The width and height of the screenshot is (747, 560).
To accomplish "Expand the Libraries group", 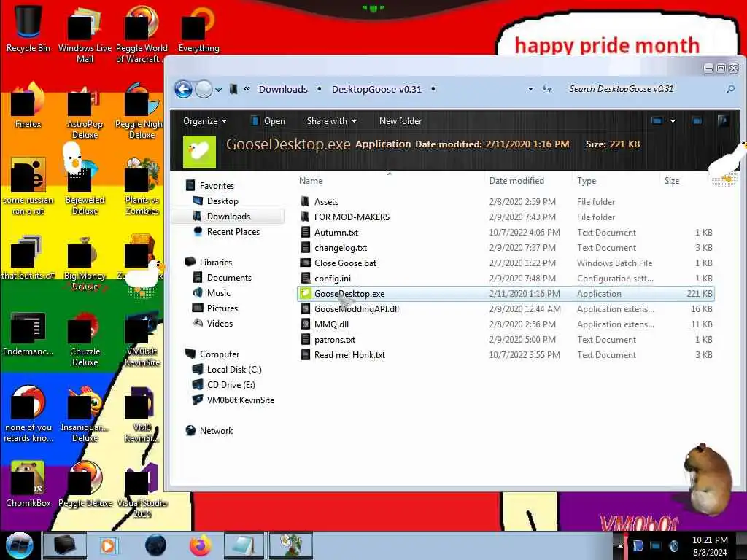I will (x=215, y=262).
